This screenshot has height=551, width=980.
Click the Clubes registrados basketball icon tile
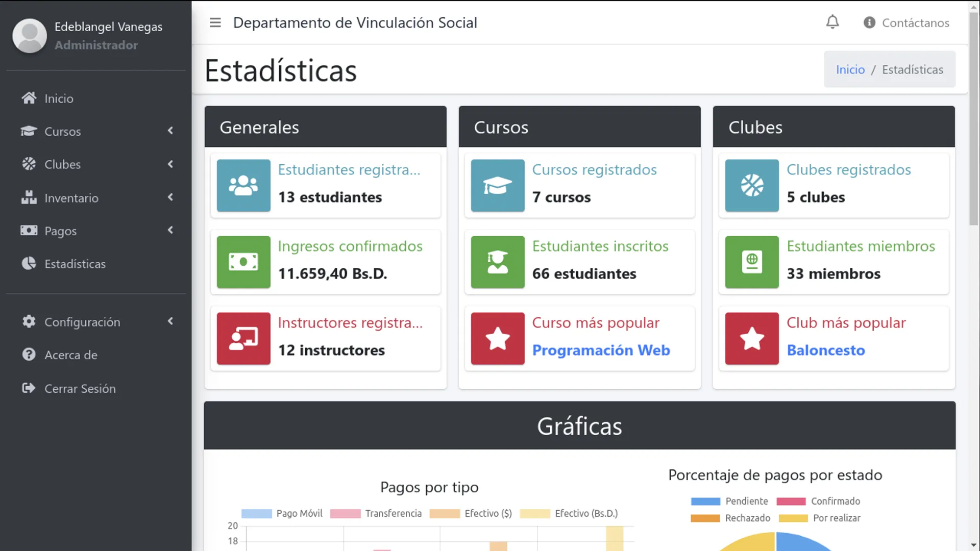(752, 186)
